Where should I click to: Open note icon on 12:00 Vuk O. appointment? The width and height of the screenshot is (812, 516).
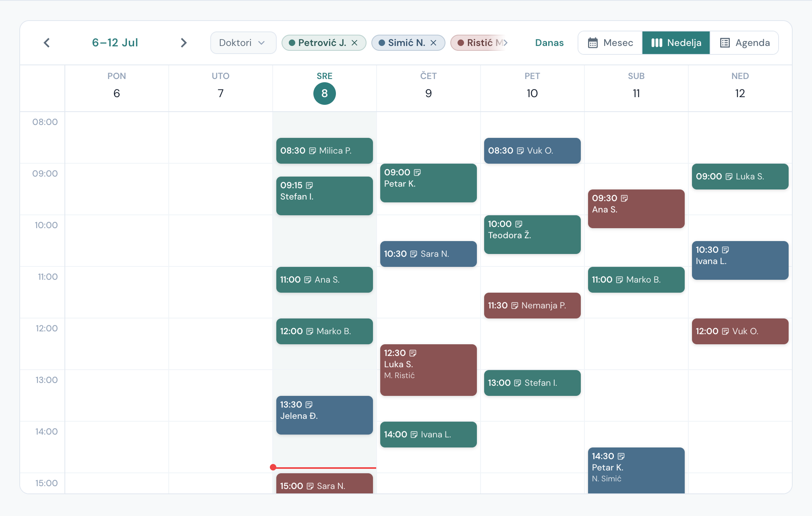point(725,331)
